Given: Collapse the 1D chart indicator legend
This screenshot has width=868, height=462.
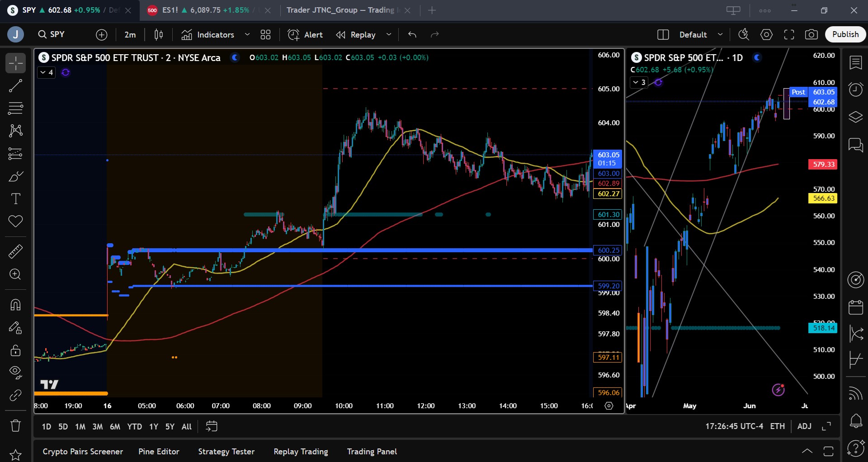Looking at the screenshot, I should tap(639, 82).
